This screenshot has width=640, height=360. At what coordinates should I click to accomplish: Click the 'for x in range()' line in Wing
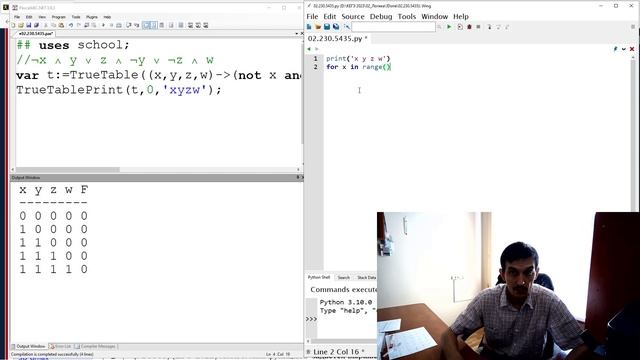tap(358, 67)
